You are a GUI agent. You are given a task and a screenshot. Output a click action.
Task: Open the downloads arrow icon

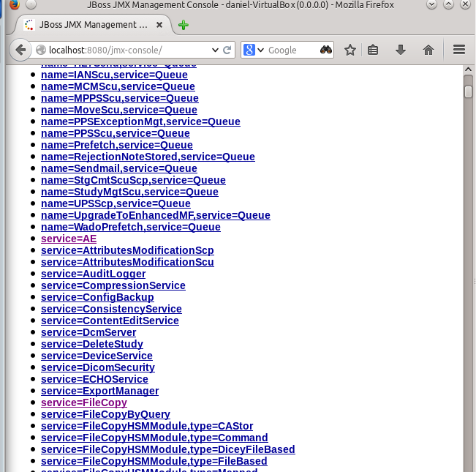[x=401, y=50]
